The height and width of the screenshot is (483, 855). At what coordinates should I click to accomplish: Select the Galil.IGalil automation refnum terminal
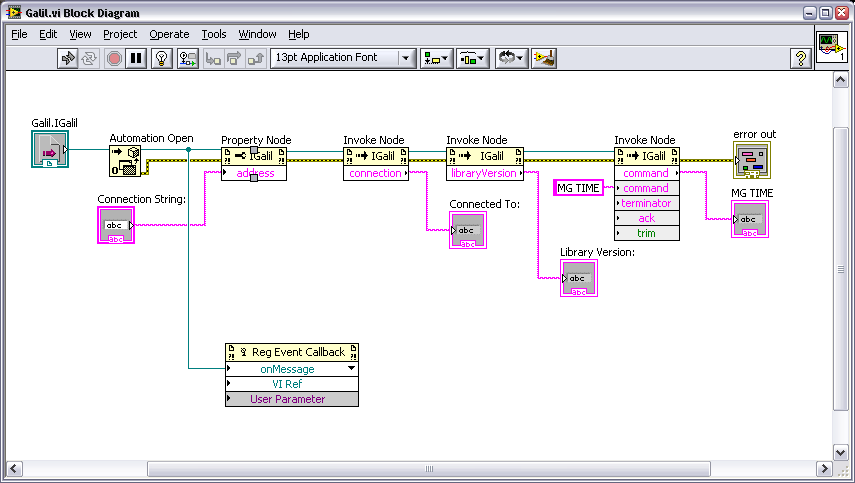point(50,149)
